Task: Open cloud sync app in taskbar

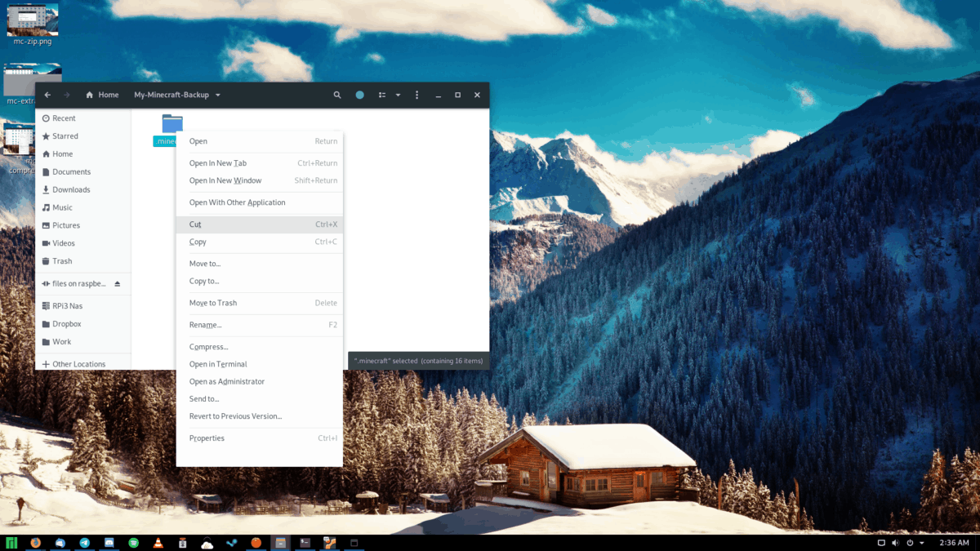Action: pyautogui.click(x=207, y=543)
